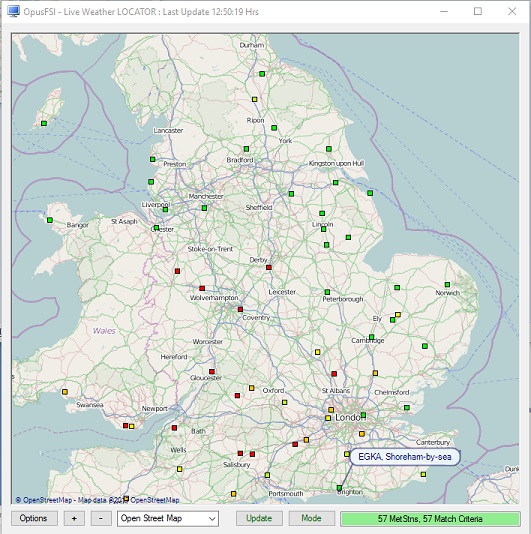
Task: Open the Options button
Action: (34, 518)
